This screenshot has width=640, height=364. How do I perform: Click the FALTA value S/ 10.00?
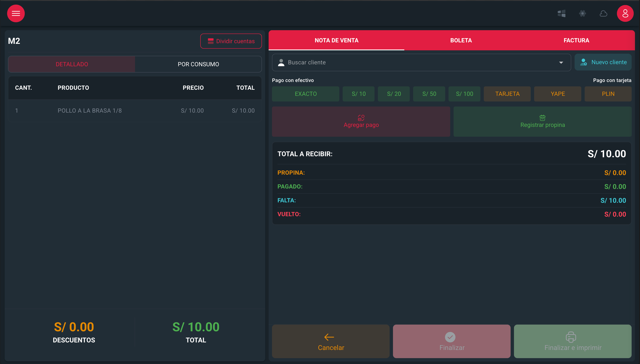(613, 200)
